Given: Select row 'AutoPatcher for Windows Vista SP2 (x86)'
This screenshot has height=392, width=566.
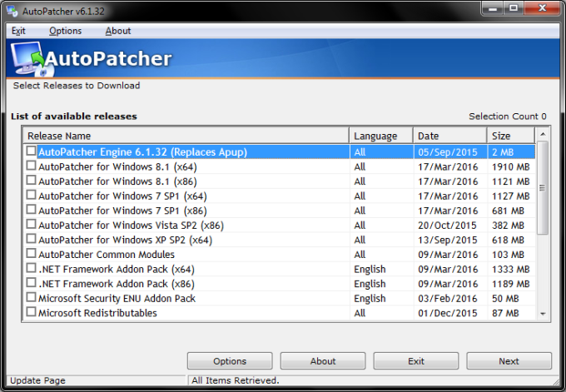Looking at the screenshot, I should (280, 226).
